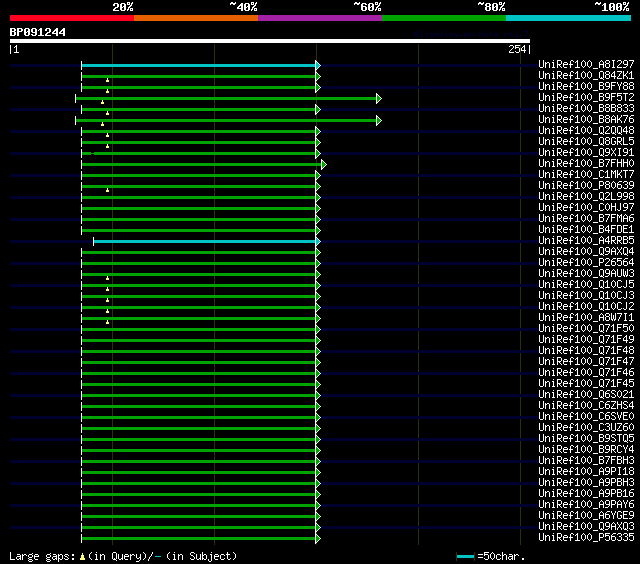Open UniRef100_A8W7I1 label
This screenshot has height=564, width=640.
click(586, 318)
